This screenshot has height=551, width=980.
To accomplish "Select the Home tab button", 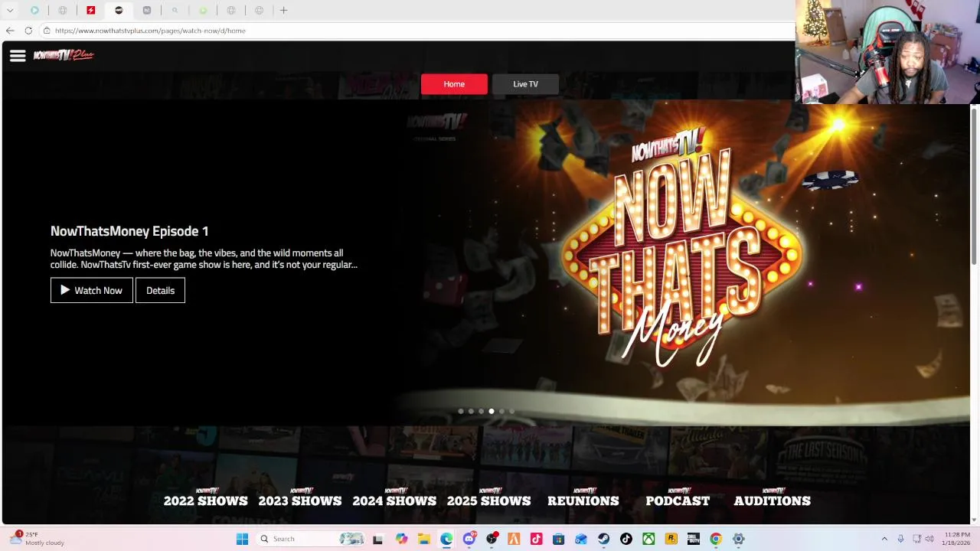I will coord(454,84).
